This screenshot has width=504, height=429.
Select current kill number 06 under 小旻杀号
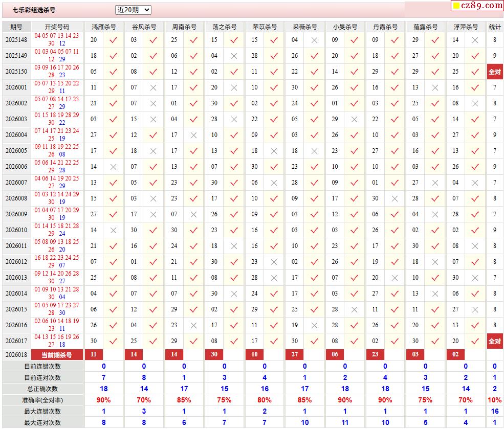tap(335, 355)
